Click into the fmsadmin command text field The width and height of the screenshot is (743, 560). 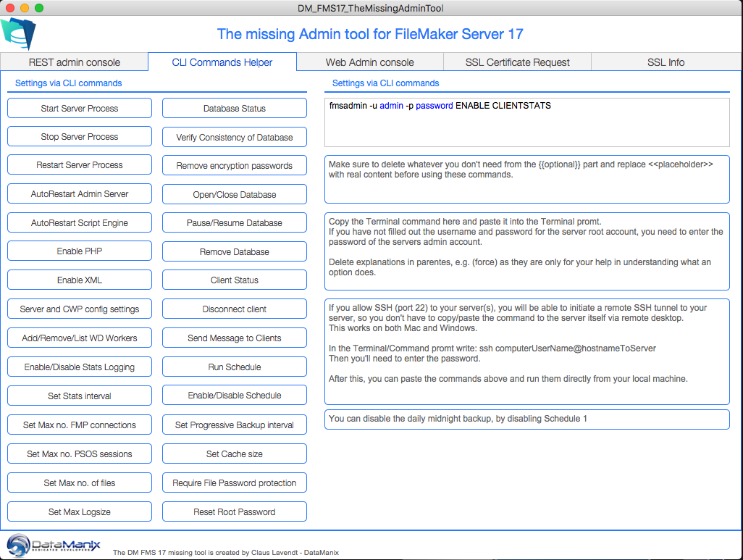[527, 122]
